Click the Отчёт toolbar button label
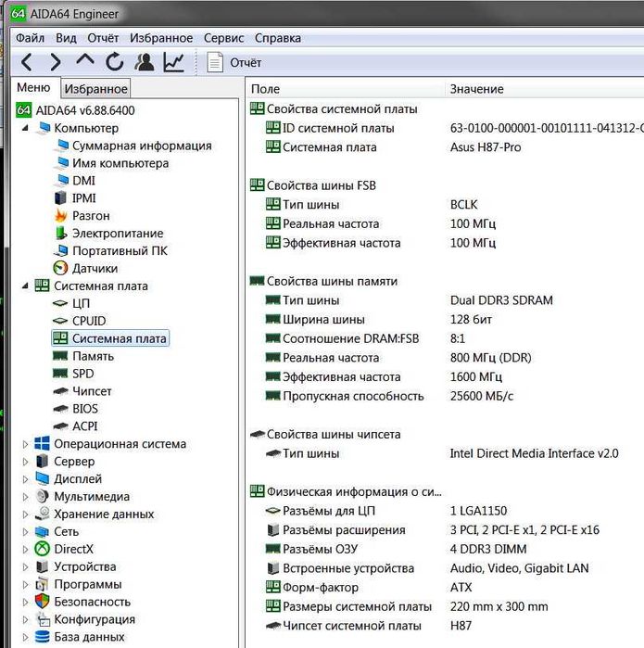Screen dimensions: 644x648 246,63
